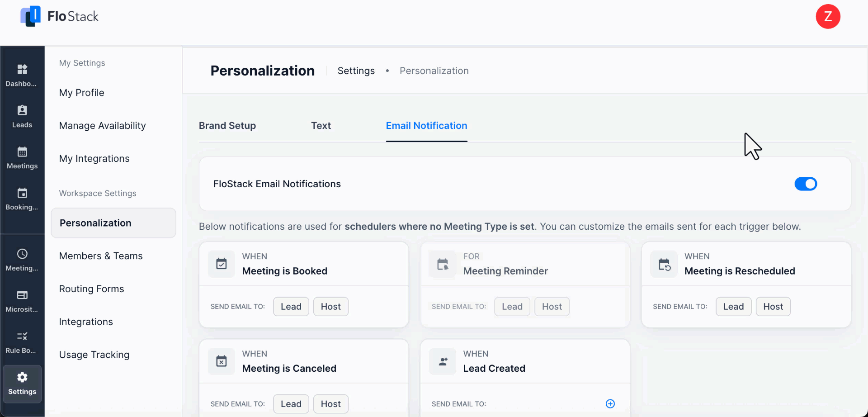This screenshot has width=868, height=417.
Task: Open My Integrations
Action: tap(94, 159)
